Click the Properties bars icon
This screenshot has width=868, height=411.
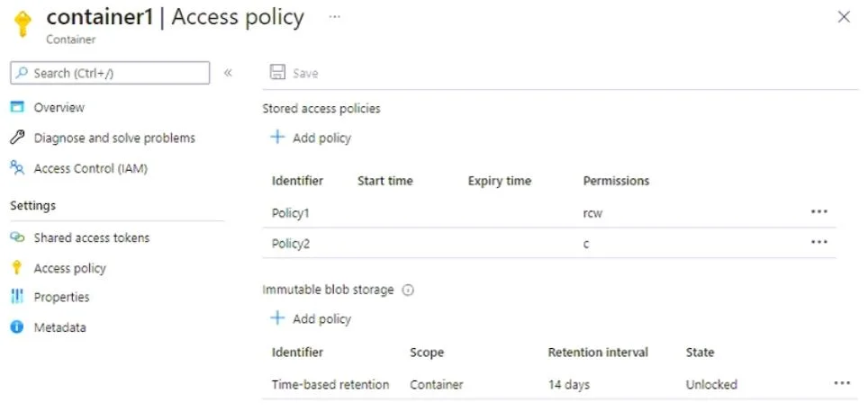[x=18, y=297]
